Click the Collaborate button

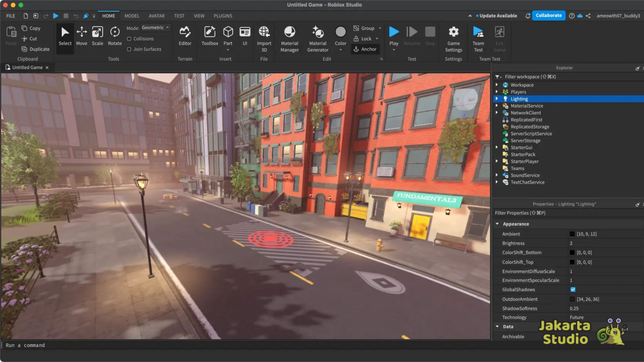[548, 15]
